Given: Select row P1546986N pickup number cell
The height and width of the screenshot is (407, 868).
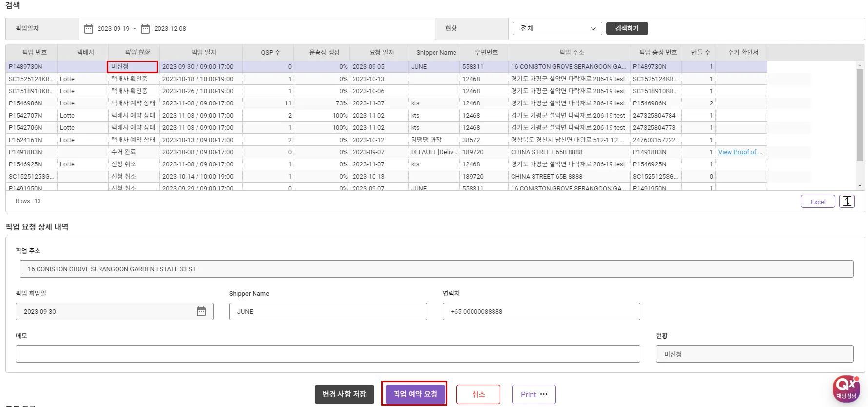Looking at the screenshot, I should pyautogui.click(x=32, y=103).
